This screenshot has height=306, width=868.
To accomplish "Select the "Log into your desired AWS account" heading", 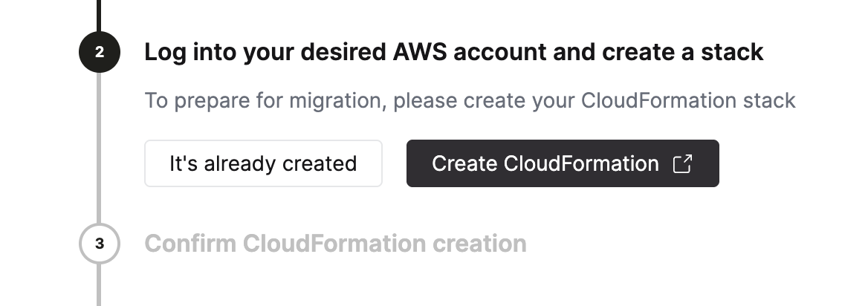I will 453,53.
